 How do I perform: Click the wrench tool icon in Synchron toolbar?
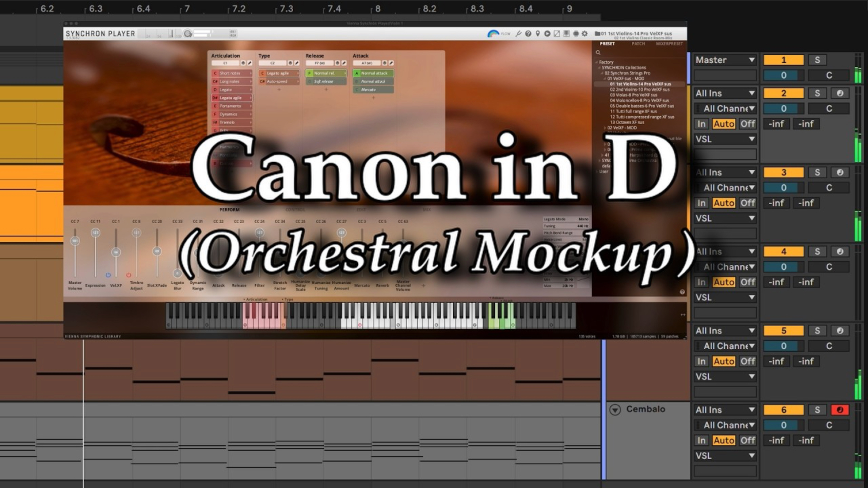click(x=518, y=34)
